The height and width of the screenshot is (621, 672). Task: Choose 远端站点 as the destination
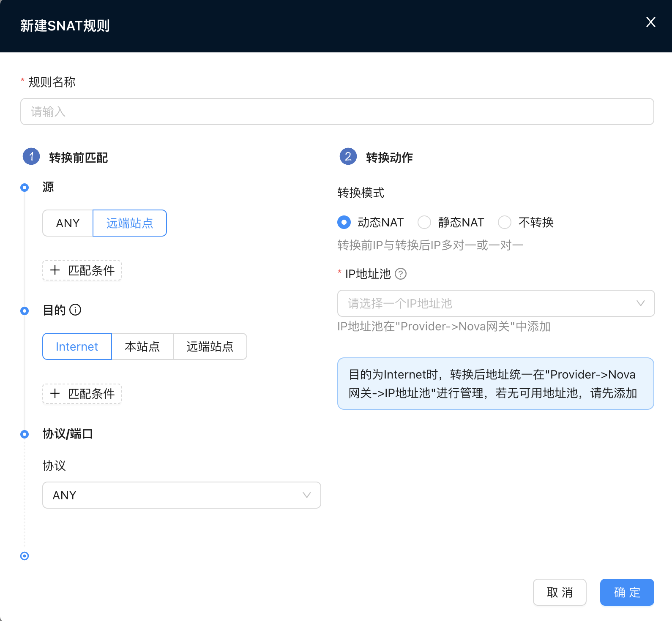210,346
